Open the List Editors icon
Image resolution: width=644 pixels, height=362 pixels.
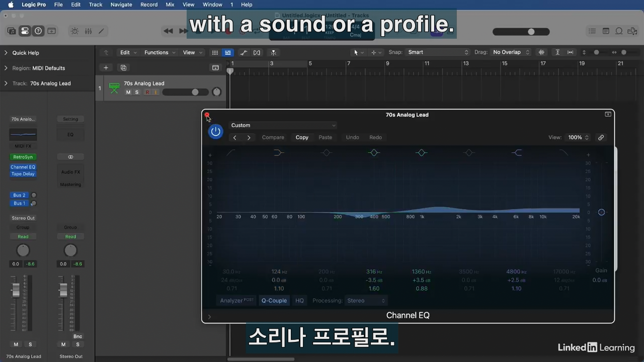(592, 31)
